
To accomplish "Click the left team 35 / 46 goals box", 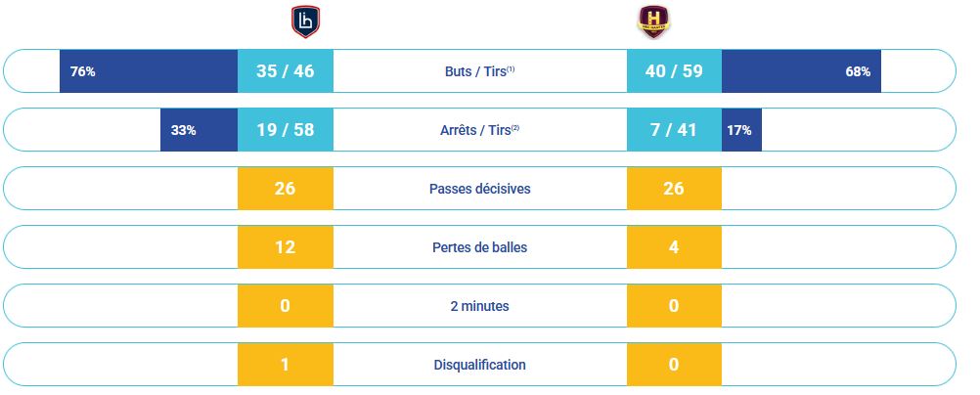I will 285,71.
